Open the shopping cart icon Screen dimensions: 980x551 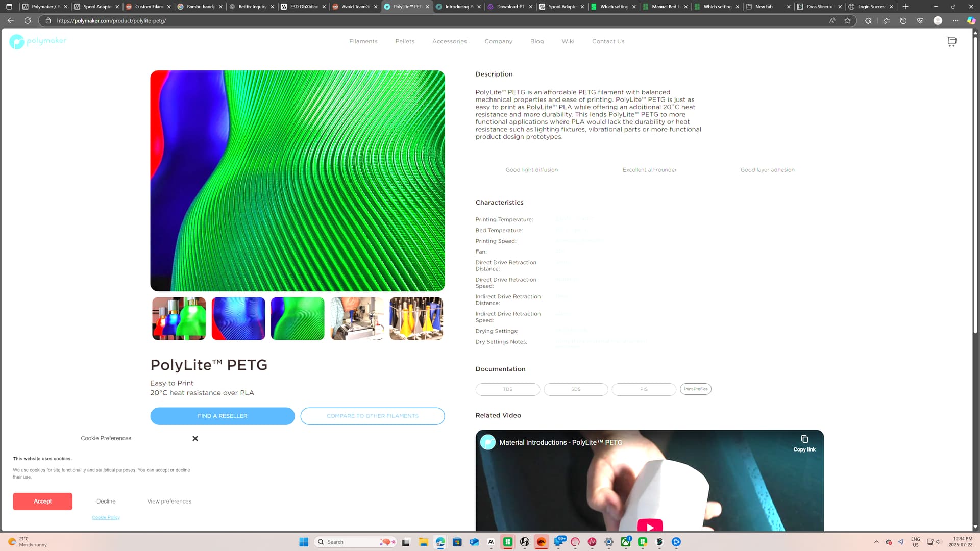951,42
